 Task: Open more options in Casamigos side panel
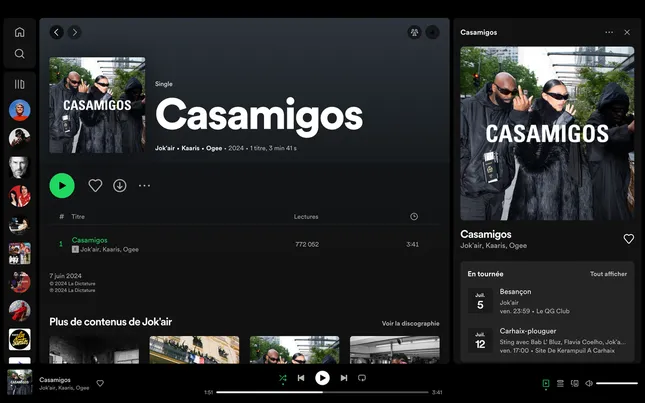(x=609, y=32)
